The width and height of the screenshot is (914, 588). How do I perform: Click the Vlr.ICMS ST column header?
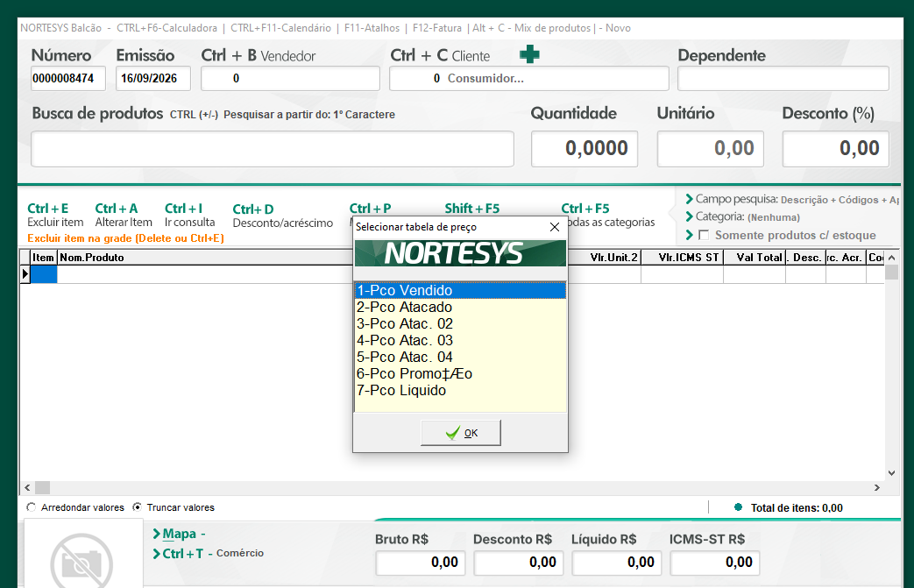click(682, 258)
